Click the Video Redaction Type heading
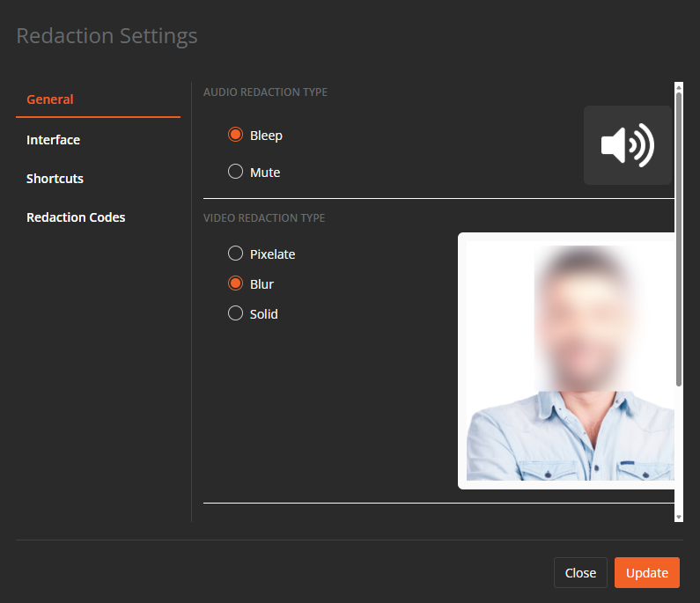The height and width of the screenshot is (603, 700). click(264, 218)
